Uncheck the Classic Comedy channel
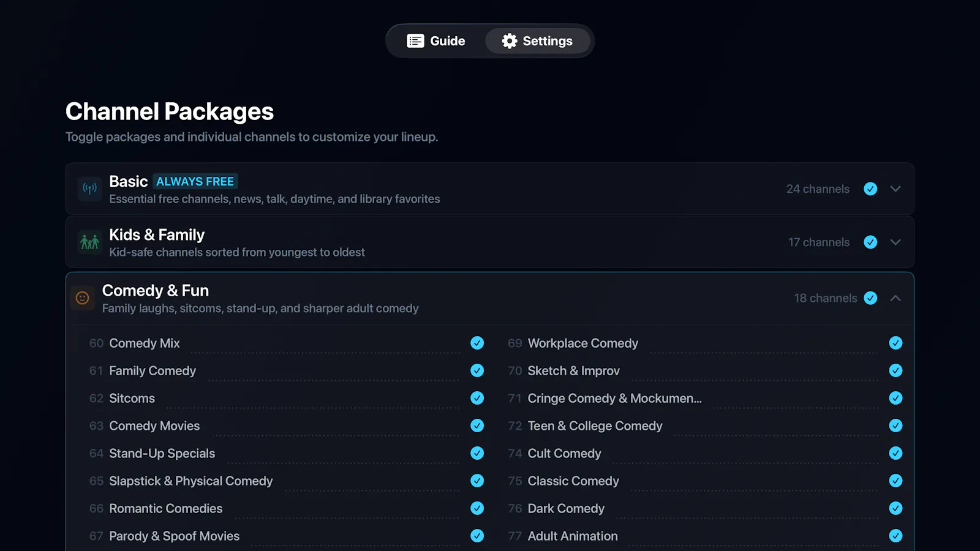Image resolution: width=980 pixels, height=551 pixels. pyautogui.click(x=895, y=481)
